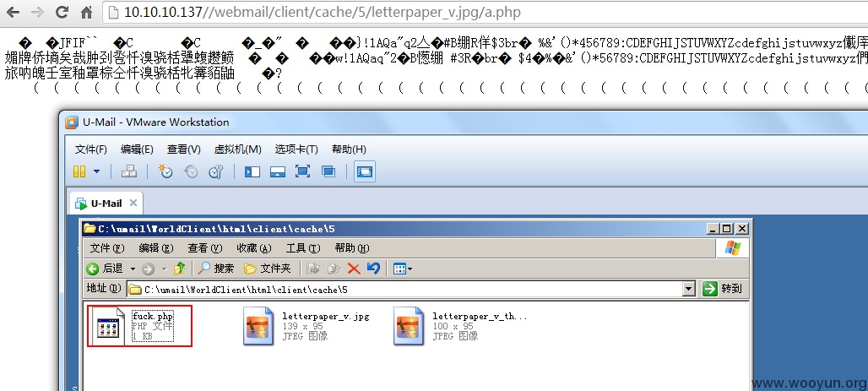Open Explorer 文件(F) menu in guest window
The width and height of the screenshot is (868, 391).
107,247
